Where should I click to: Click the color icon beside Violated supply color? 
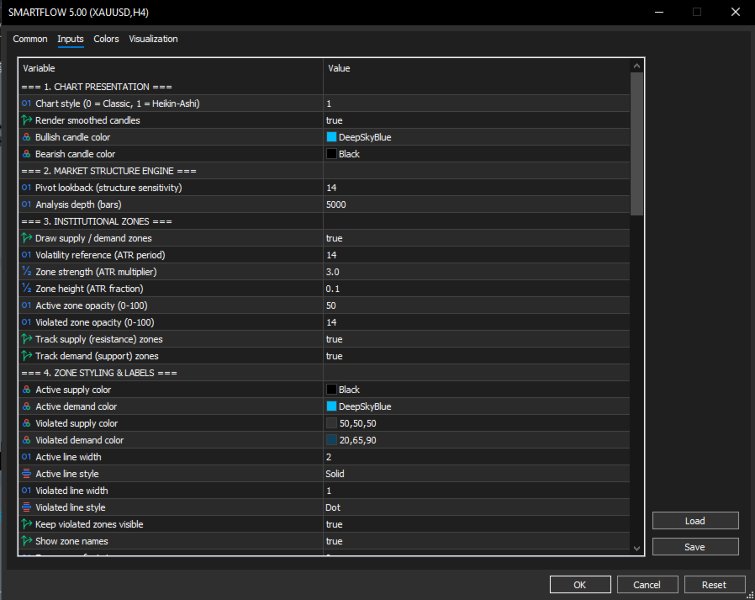[x=26, y=423]
